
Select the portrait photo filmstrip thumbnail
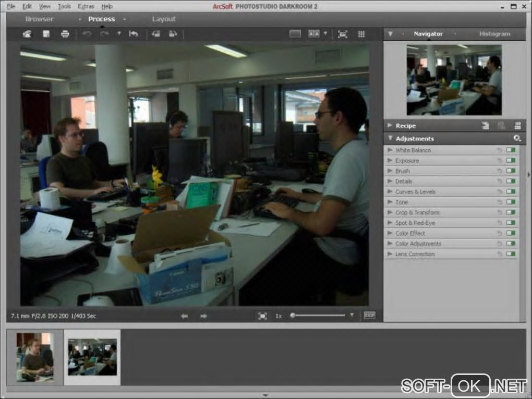[x=35, y=357]
